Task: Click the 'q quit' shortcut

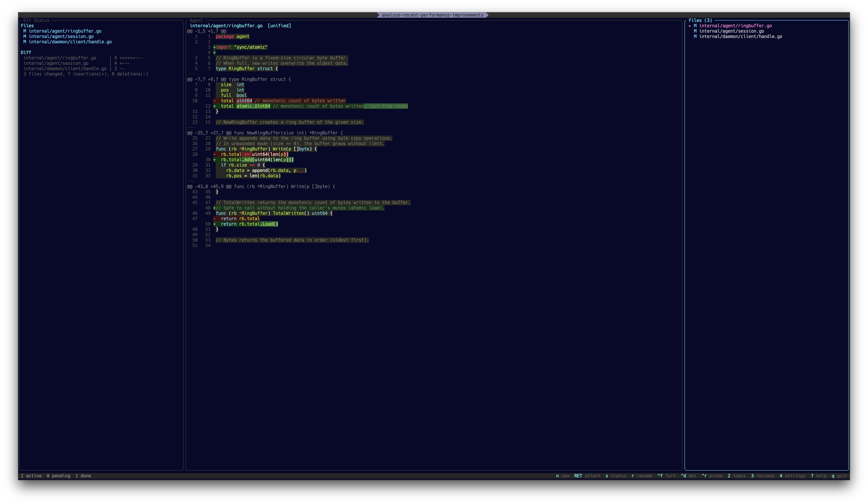Action: 839,476
